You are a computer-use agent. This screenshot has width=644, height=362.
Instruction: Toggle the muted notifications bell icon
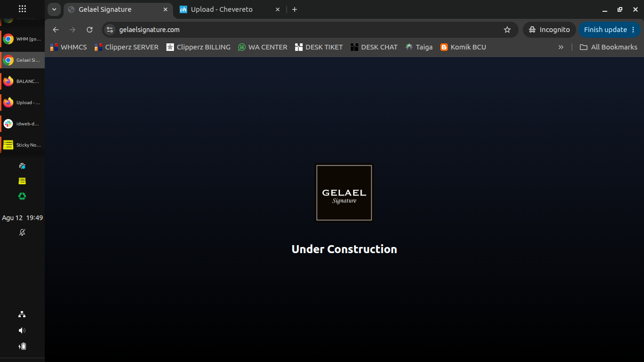click(22, 232)
